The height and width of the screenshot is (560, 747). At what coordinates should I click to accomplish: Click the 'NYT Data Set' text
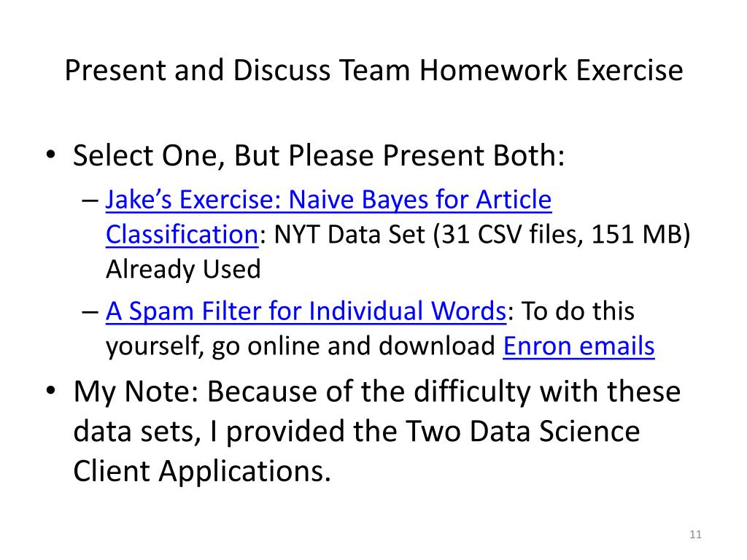(x=349, y=234)
